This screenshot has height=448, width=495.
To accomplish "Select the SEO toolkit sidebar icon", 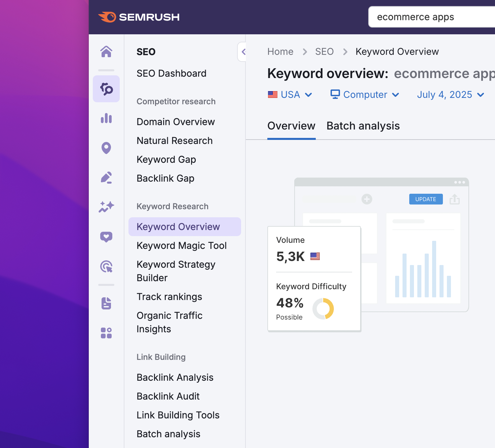I will click(x=106, y=89).
